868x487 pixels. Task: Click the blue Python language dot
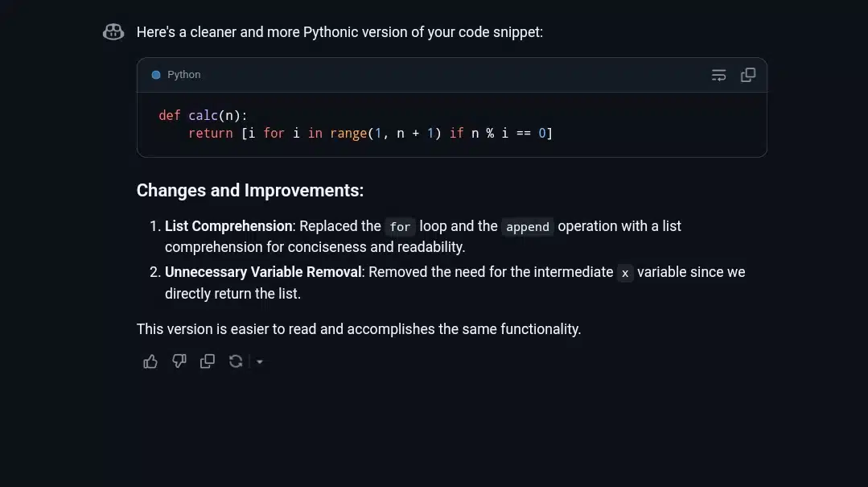coord(156,75)
